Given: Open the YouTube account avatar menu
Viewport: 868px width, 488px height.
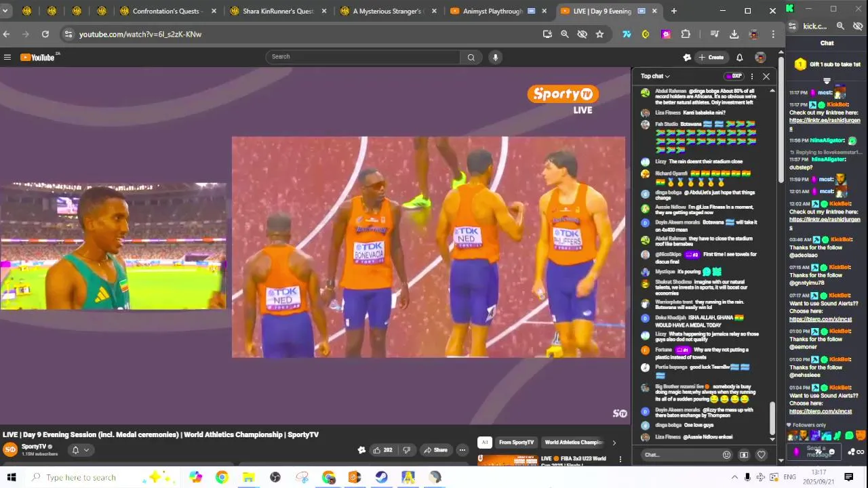Looking at the screenshot, I should 760,58.
